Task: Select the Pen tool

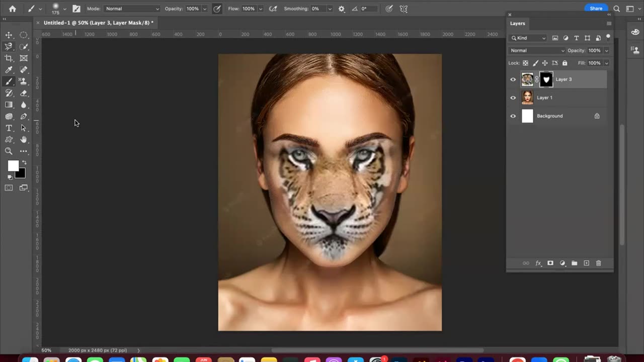Action: (24, 116)
